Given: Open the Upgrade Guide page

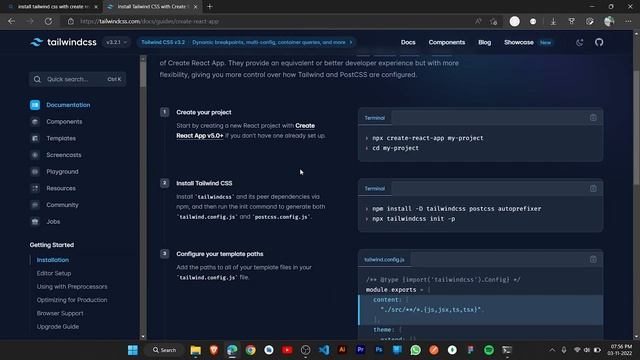Looking at the screenshot, I should (x=58, y=327).
